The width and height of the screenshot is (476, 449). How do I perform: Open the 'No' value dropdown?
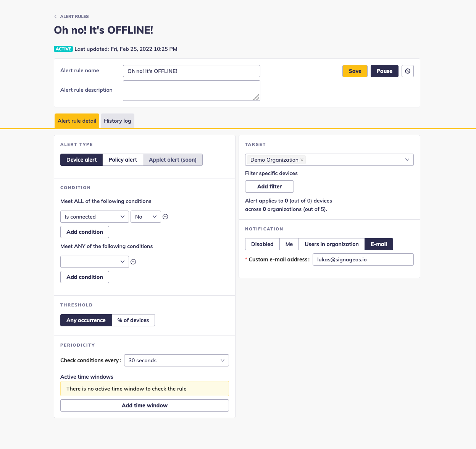(x=146, y=217)
